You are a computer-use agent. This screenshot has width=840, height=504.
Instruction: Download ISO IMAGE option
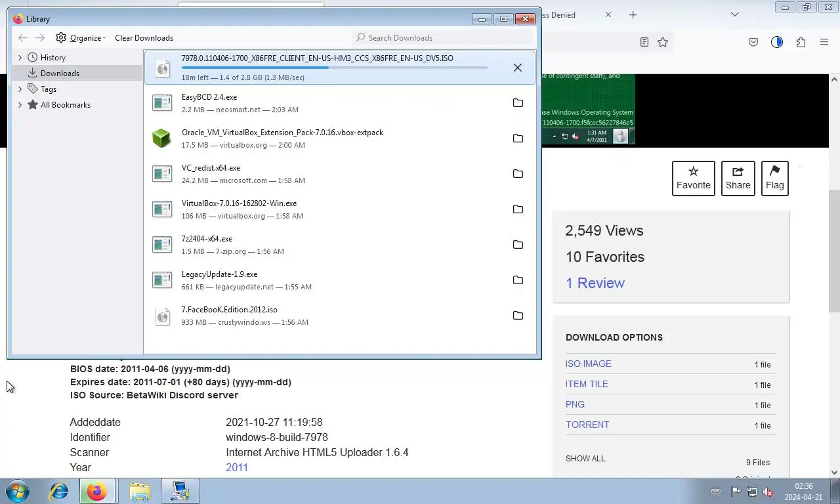[x=589, y=364]
